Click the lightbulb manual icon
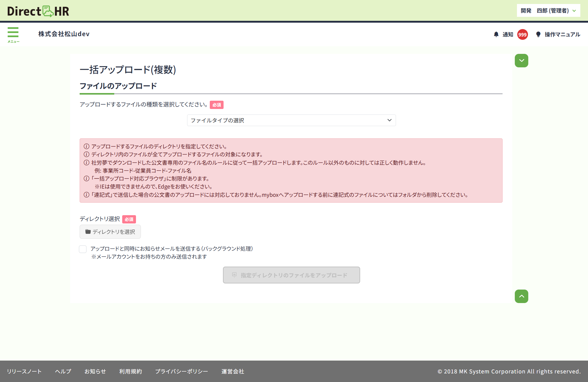 pyautogui.click(x=538, y=34)
